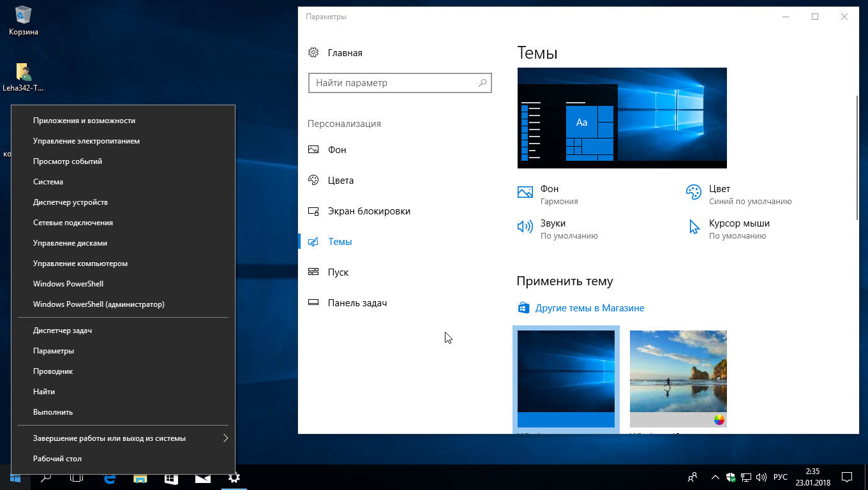This screenshot has height=490, width=868.
Task: Select Диспетчер устройств in the context menu
Action: coord(70,202)
